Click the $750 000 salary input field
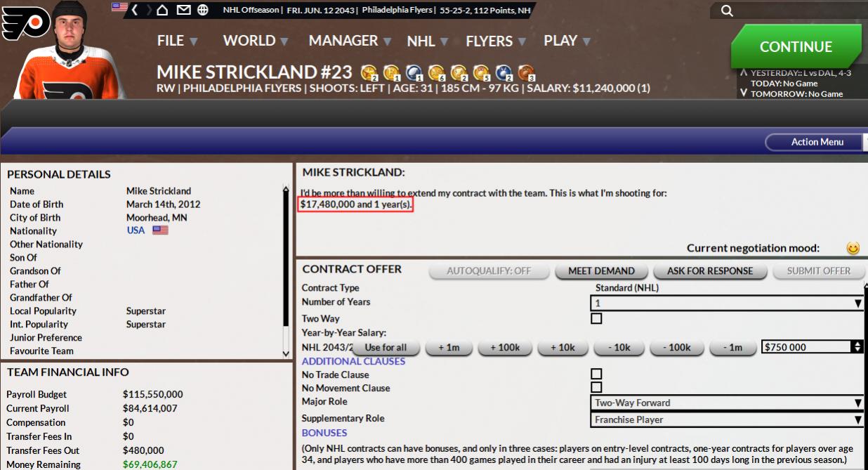Image resolution: width=868 pixels, height=470 pixels. (806, 347)
